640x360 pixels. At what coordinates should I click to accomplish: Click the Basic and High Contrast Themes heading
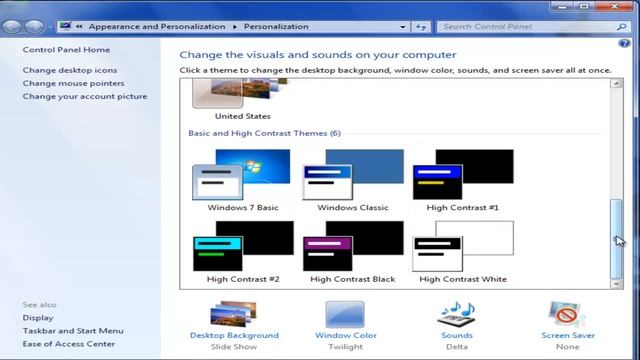click(264, 133)
